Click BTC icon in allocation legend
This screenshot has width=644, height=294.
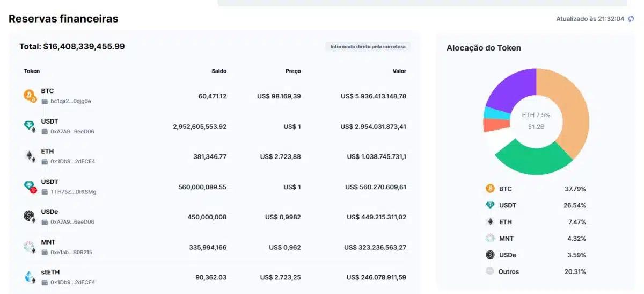tap(489, 189)
